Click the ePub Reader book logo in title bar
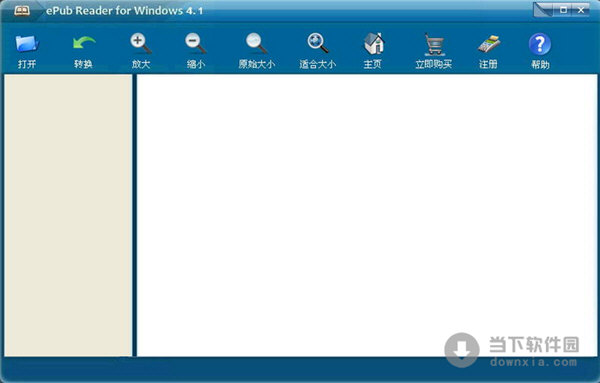600x383 pixels. [x=21, y=10]
